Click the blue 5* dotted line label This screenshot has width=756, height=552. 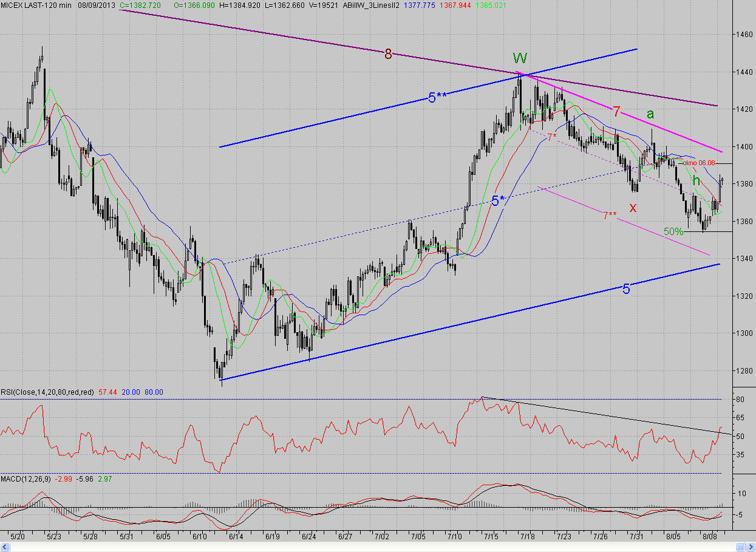click(500, 200)
